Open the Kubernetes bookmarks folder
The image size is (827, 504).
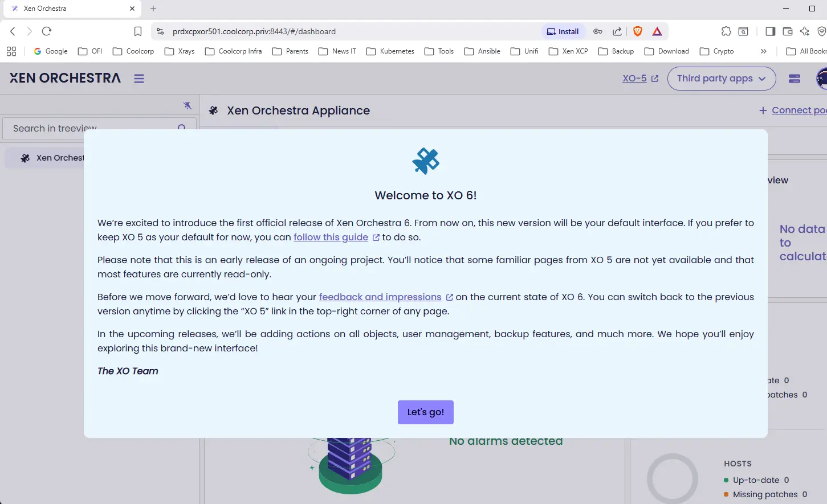coord(390,51)
